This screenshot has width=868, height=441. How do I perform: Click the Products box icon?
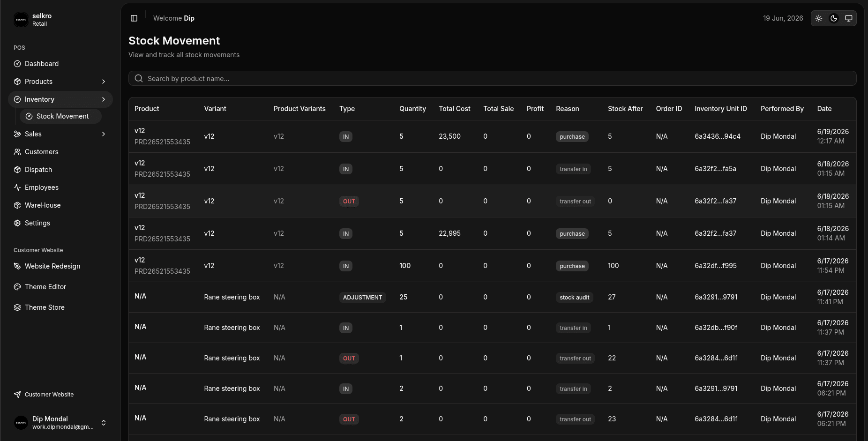17,82
